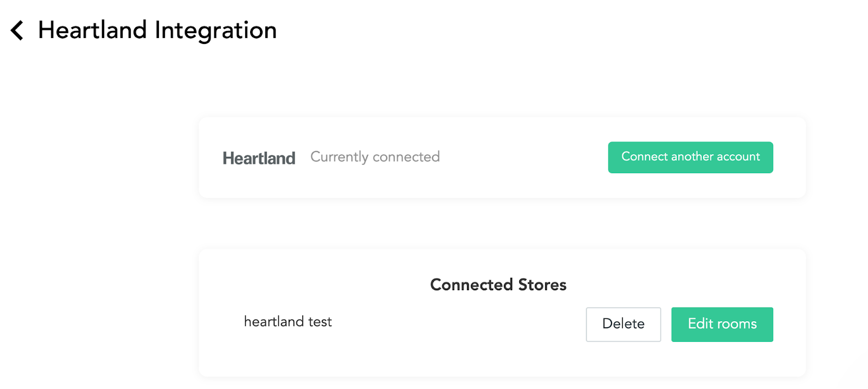Click the green Connect another account label
Viewport: 868px width, 389px height.
tap(690, 157)
